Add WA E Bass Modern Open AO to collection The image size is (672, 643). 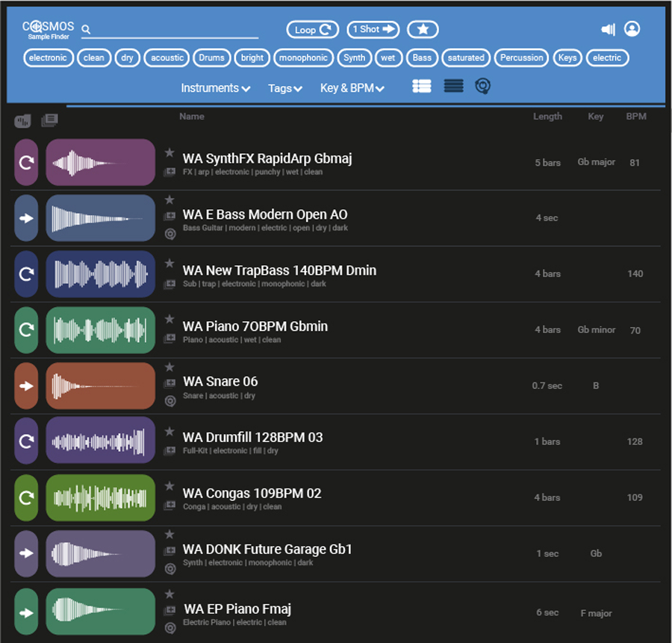click(169, 216)
